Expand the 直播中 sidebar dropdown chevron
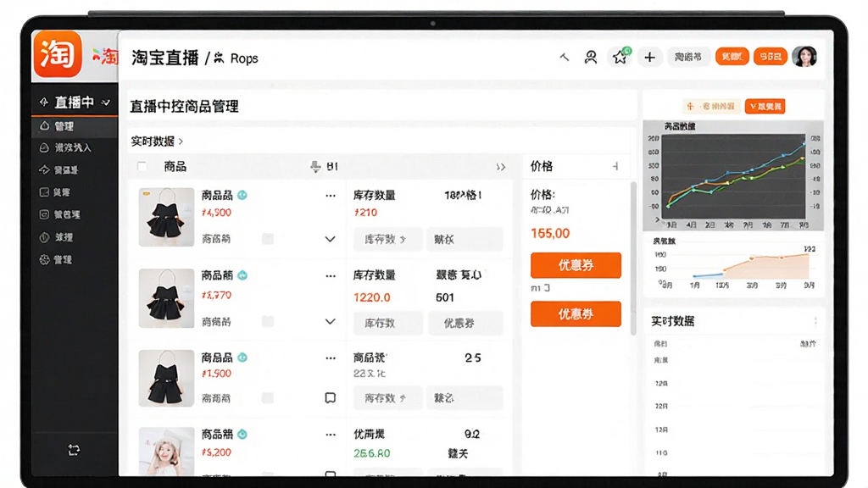The height and width of the screenshot is (488, 868). coord(106,103)
